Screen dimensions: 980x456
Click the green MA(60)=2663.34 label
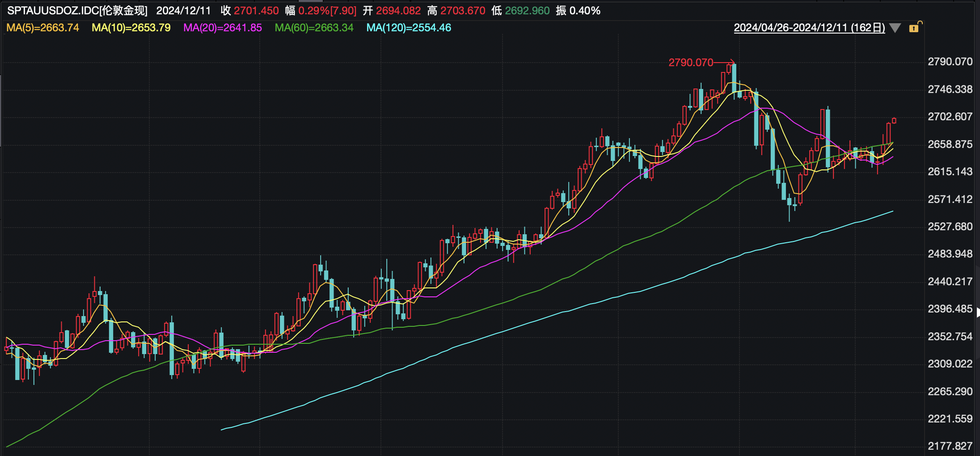click(314, 28)
